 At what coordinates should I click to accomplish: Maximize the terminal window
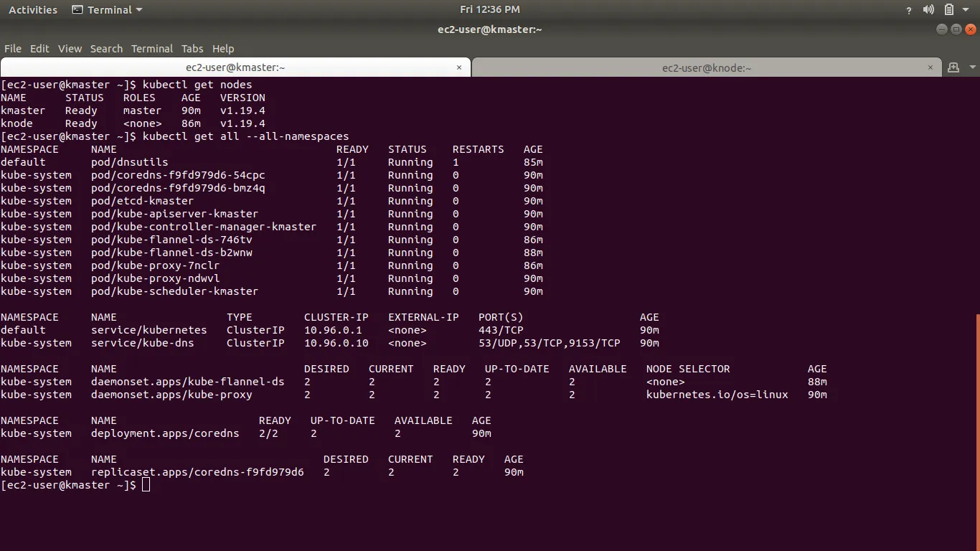click(956, 29)
